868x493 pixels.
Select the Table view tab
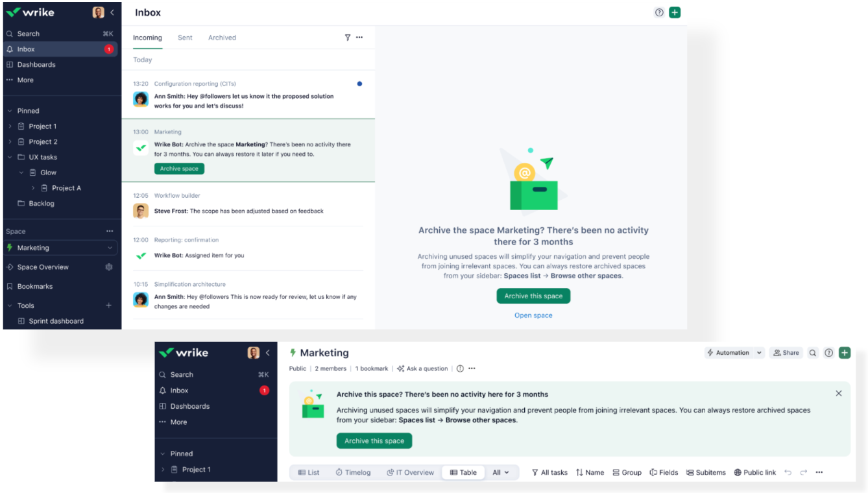pyautogui.click(x=463, y=472)
